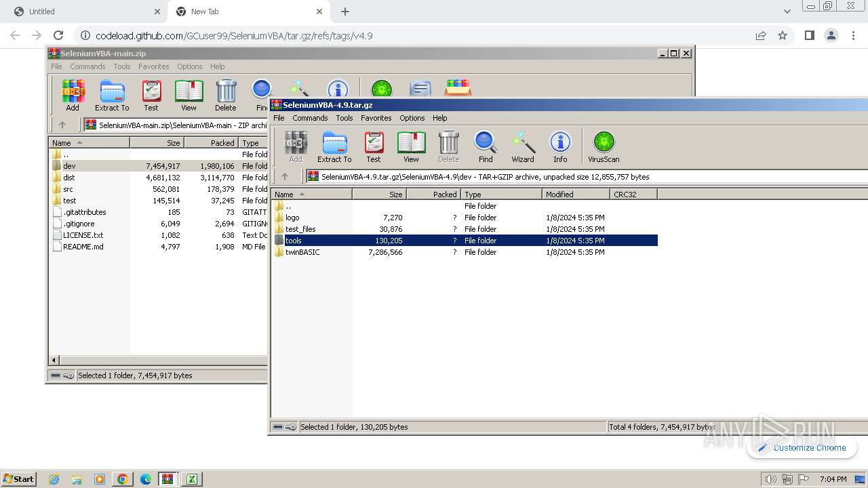This screenshot has height=488, width=868.
Task: Sort by Modified column header
Action: 576,195
